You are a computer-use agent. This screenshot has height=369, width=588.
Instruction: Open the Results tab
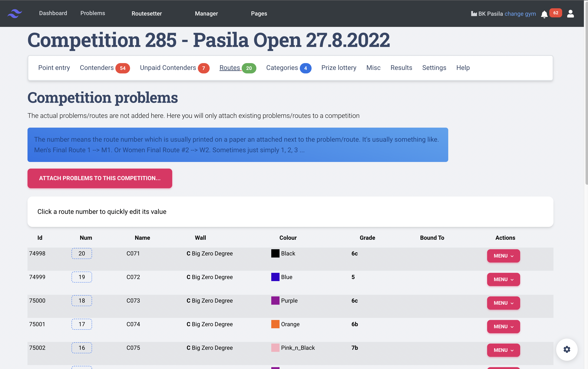point(401,68)
